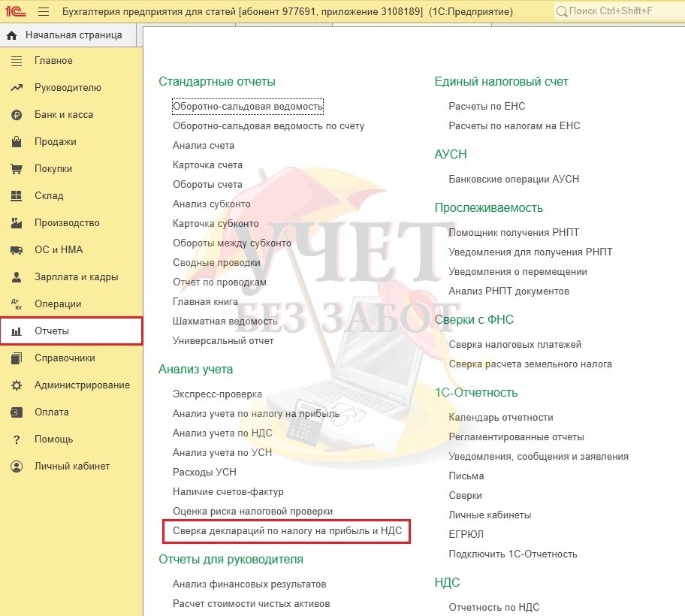
Task: Open Сверка деклараций по налогу на прибыль и НДС
Action: click(x=287, y=531)
